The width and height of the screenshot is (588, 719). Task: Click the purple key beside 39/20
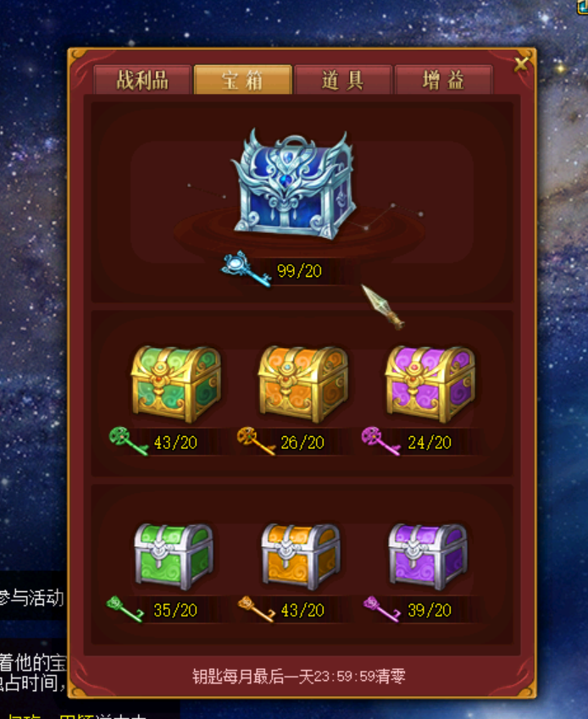click(381, 609)
